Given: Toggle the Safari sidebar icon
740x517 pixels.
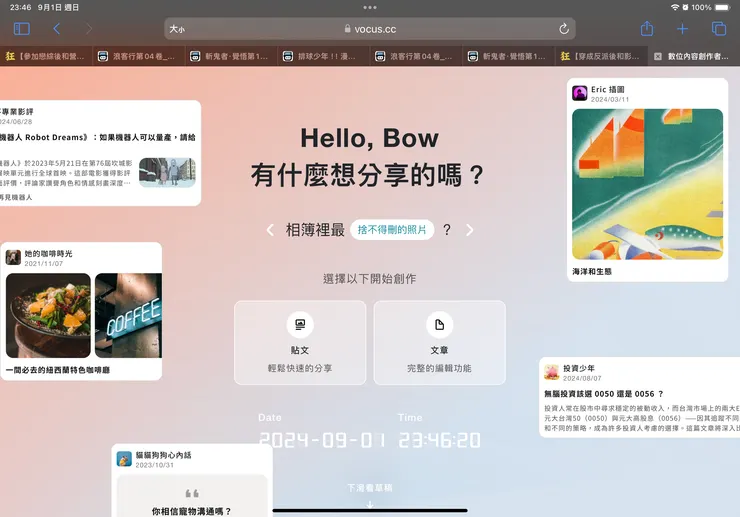Looking at the screenshot, I should click(22, 29).
